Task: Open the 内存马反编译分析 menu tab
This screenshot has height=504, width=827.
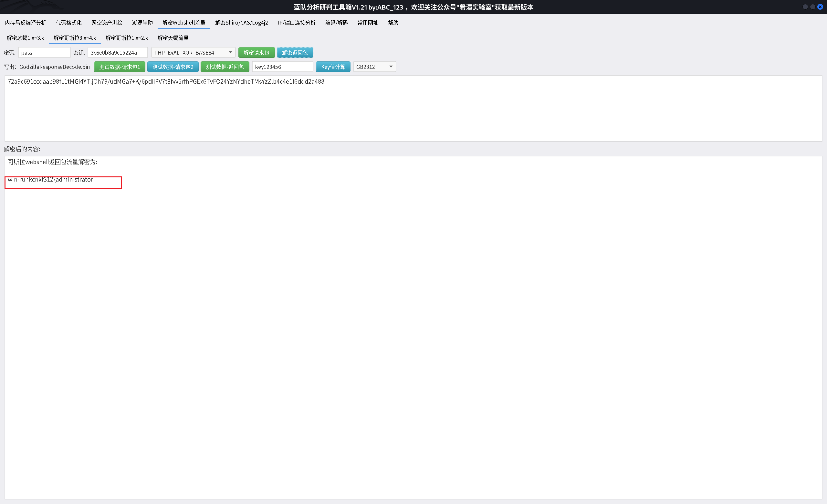Action: coord(25,23)
